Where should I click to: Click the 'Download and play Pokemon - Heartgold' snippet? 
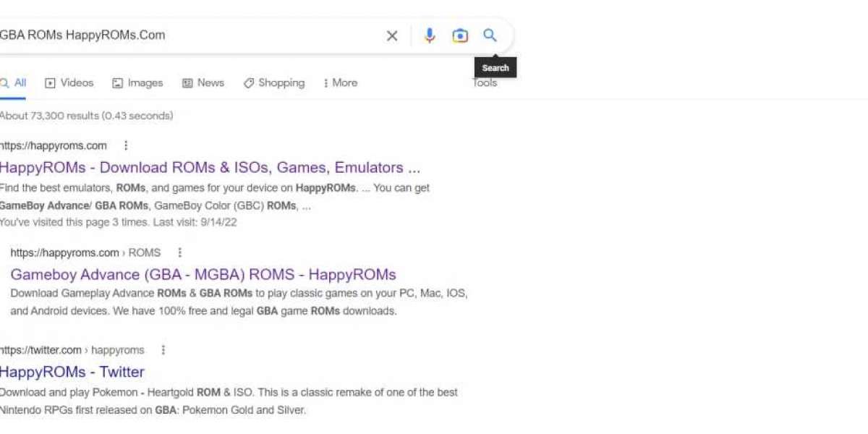[x=229, y=401]
